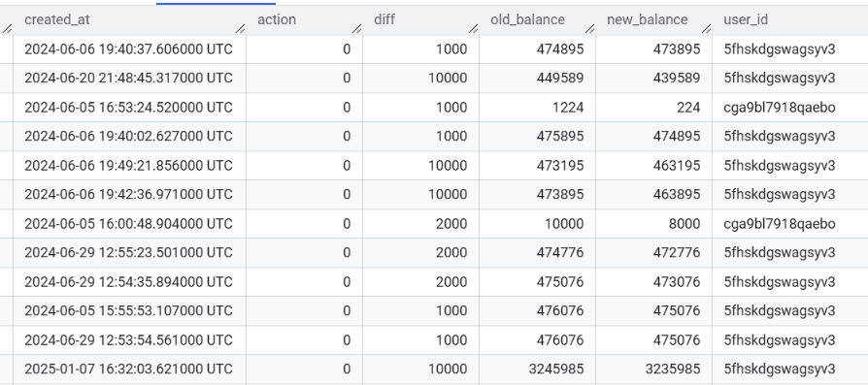Click old_balance value 475895

(x=559, y=136)
